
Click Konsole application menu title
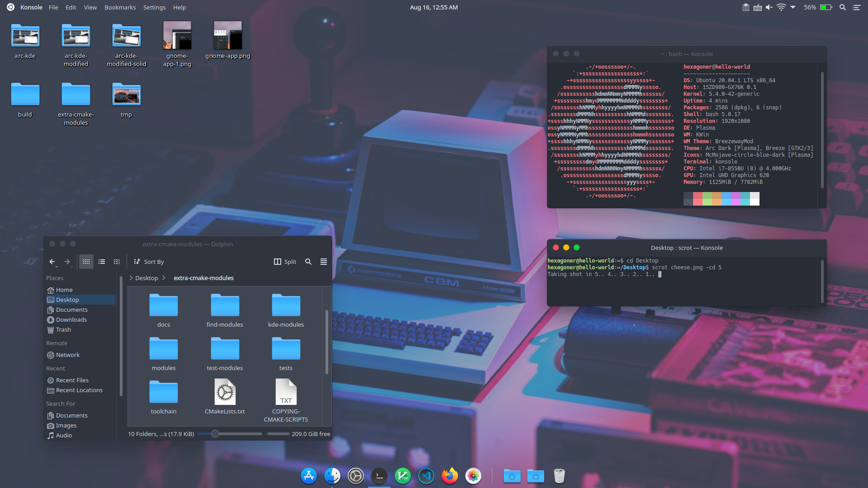point(31,7)
